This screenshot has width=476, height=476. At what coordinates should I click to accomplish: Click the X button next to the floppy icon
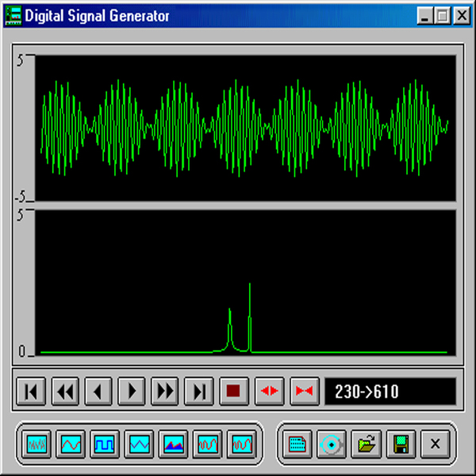(x=436, y=444)
